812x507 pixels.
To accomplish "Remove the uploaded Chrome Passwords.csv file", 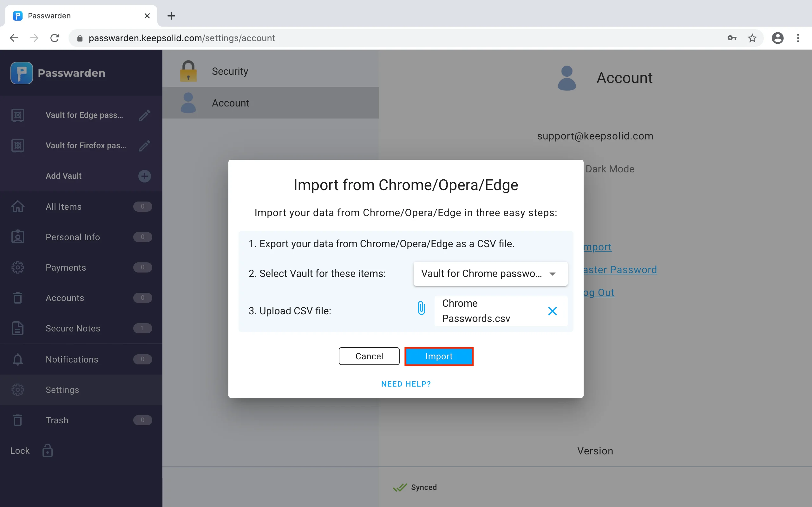I will pos(552,311).
